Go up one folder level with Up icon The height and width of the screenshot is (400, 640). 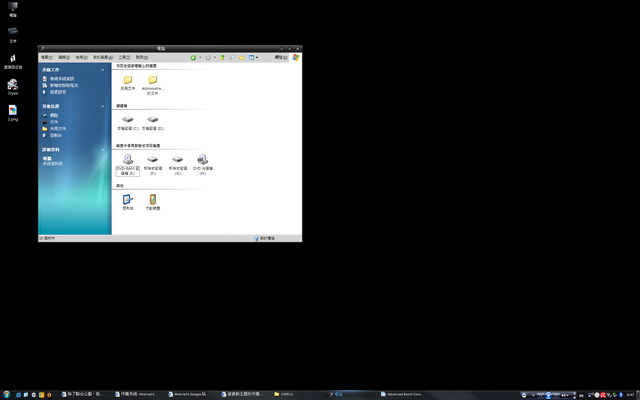point(222,58)
